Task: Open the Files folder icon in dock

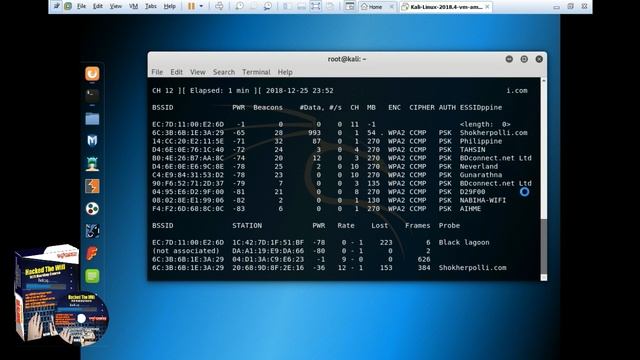Action: point(92,119)
